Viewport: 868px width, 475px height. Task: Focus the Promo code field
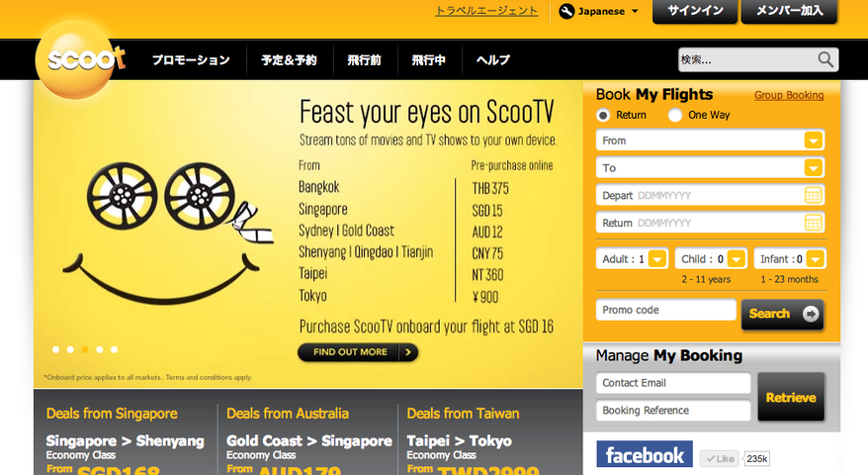(666, 310)
